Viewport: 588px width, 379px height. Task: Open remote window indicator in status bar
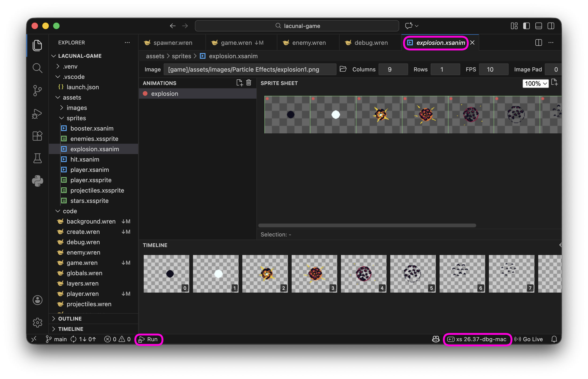coord(34,339)
